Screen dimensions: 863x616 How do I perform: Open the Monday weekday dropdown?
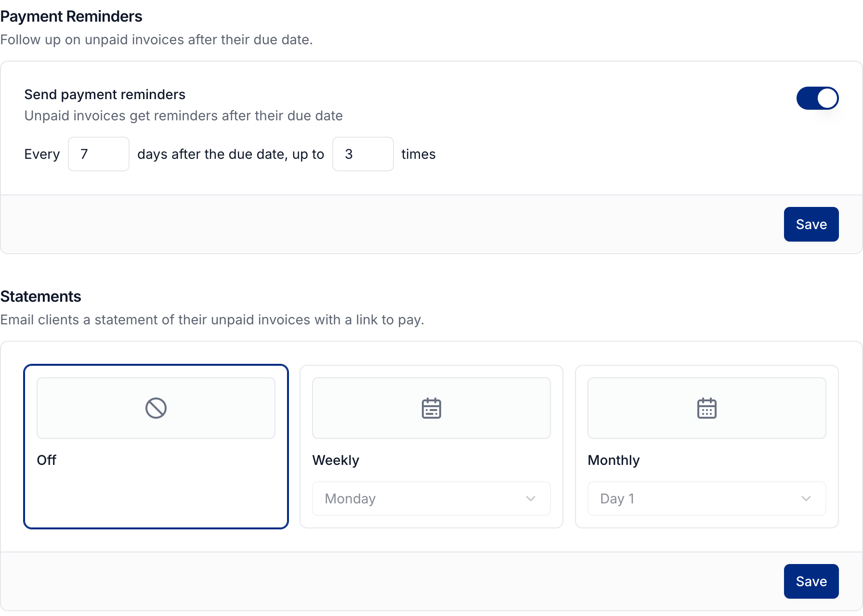point(431,499)
